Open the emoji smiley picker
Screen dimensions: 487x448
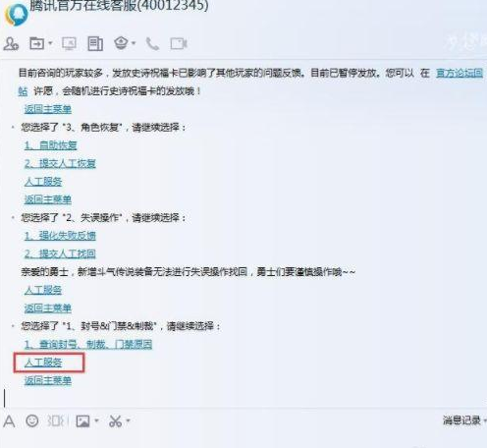coord(32,420)
